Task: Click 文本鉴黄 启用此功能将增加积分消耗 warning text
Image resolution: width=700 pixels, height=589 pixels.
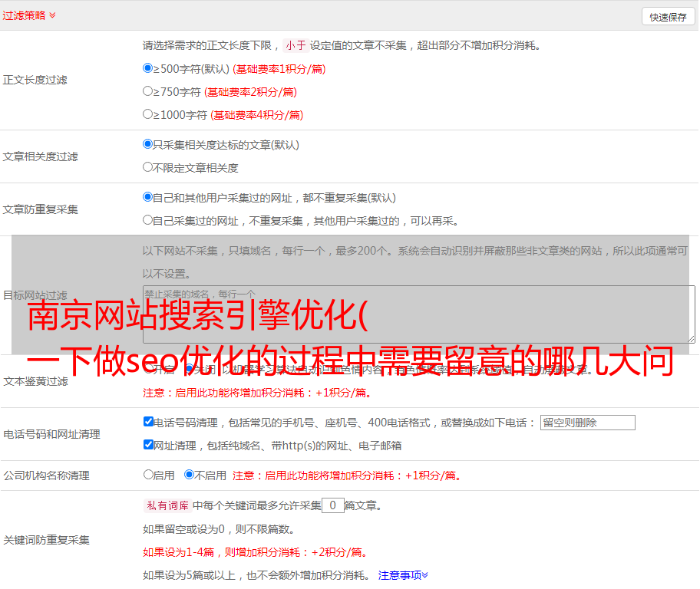Action: pyautogui.click(x=259, y=393)
